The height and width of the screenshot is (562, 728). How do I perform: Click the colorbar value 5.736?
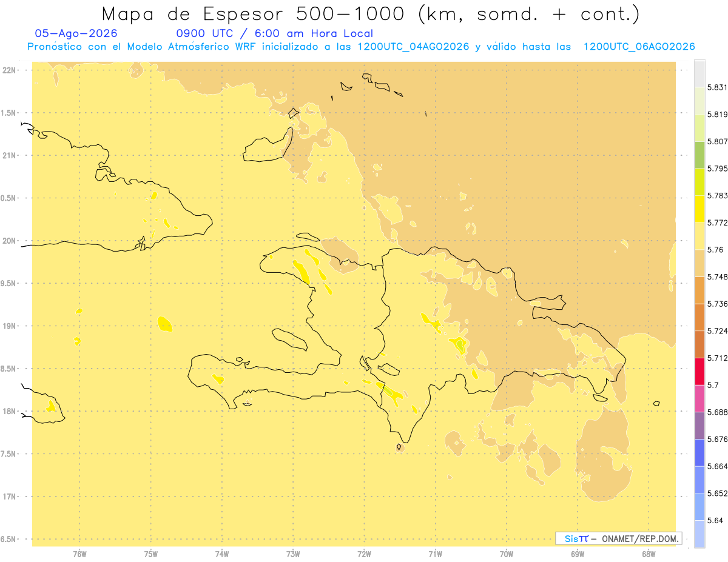(x=718, y=304)
